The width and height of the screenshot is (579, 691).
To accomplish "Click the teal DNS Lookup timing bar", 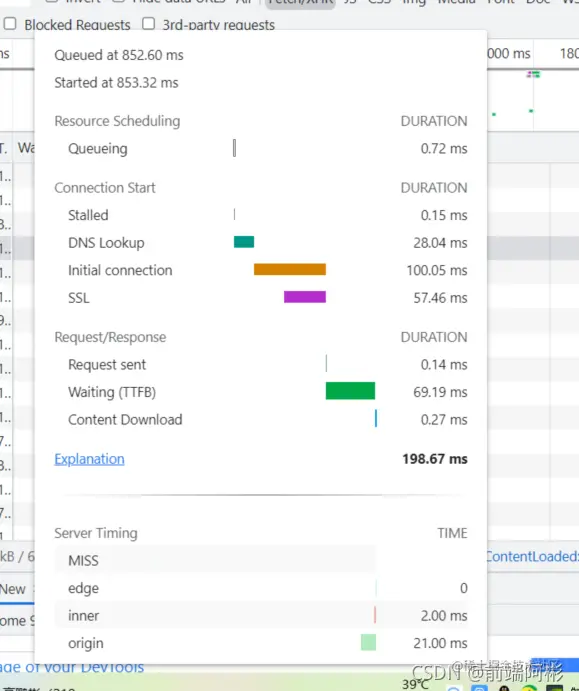I will (x=244, y=242).
